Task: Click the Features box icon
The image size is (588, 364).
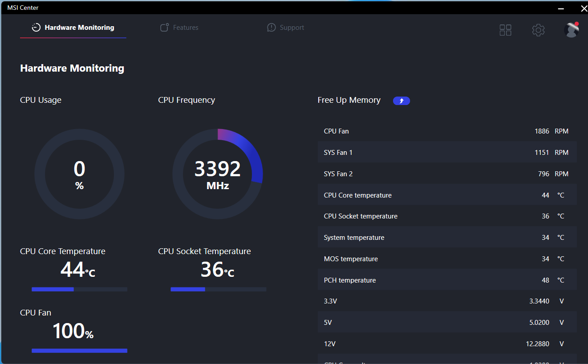Action: click(164, 27)
